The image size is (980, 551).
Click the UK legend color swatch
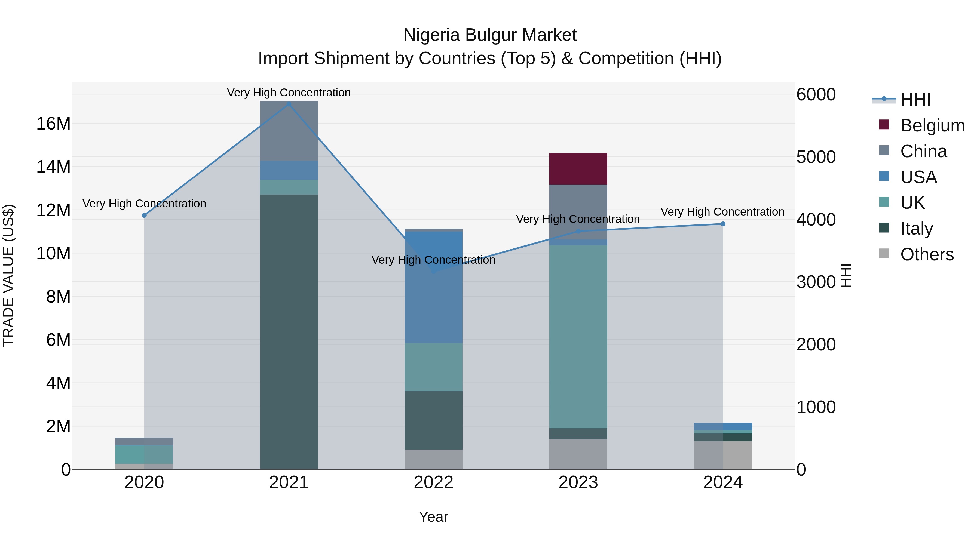tap(884, 202)
